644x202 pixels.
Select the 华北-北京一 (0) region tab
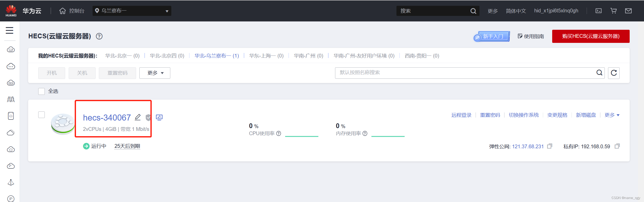(x=122, y=56)
